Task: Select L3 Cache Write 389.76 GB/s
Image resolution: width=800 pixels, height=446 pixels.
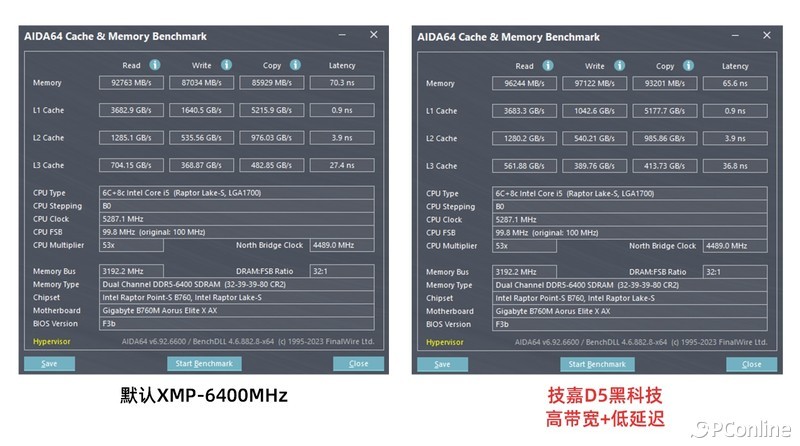Action: pyautogui.click(x=594, y=166)
